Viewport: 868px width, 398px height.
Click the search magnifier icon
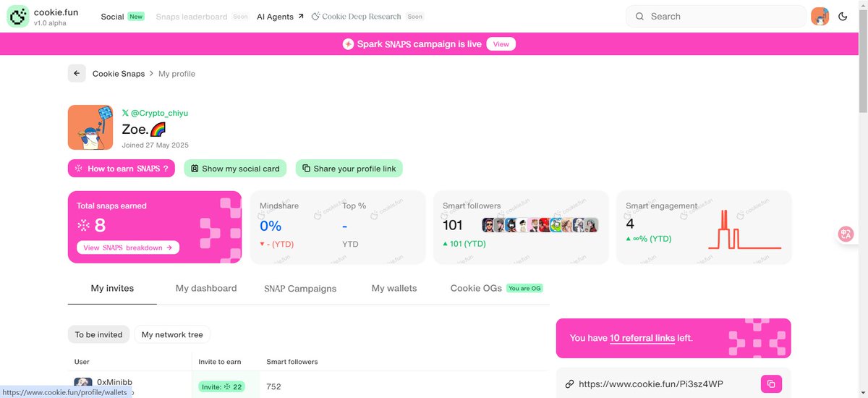point(639,16)
